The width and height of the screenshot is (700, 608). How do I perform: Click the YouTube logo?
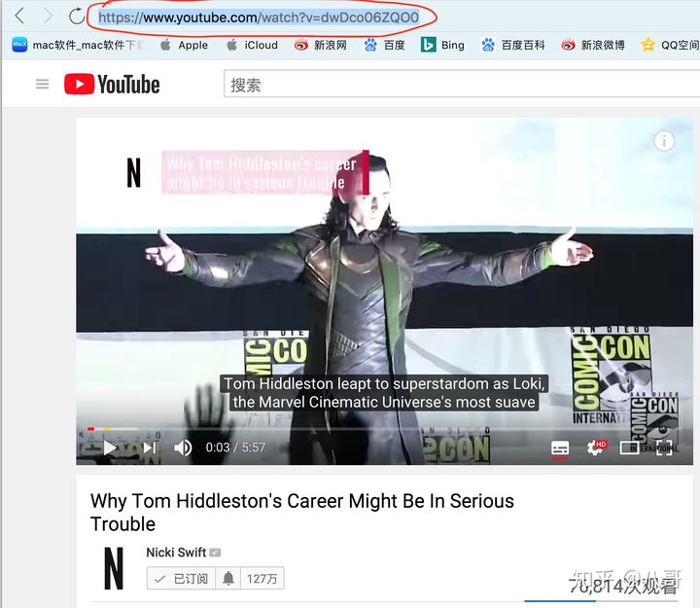(x=112, y=84)
